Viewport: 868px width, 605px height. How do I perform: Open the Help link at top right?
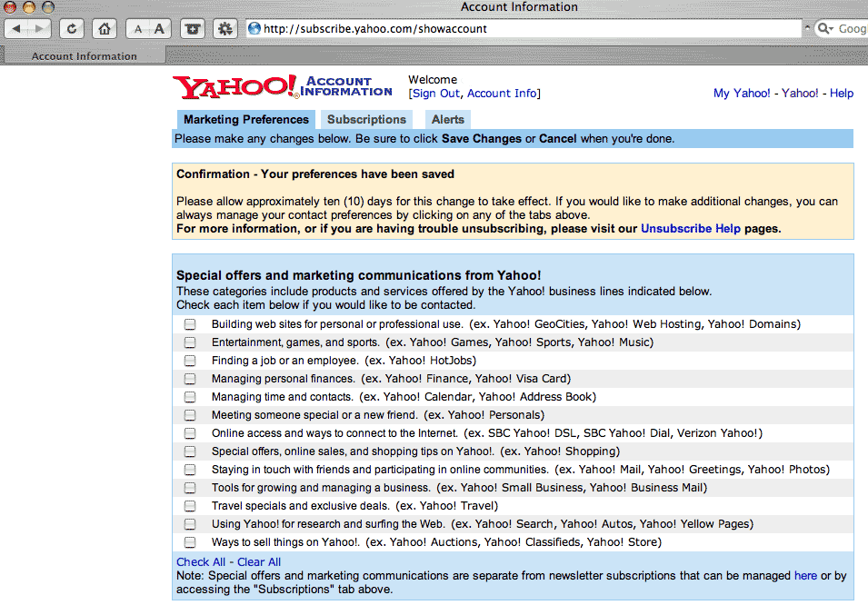(842, 94)
